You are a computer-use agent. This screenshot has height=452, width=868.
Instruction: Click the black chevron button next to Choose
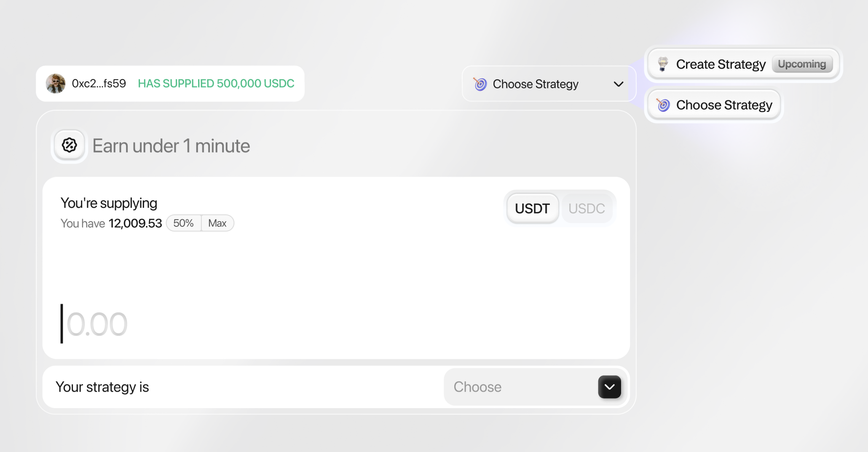(609, 387)
